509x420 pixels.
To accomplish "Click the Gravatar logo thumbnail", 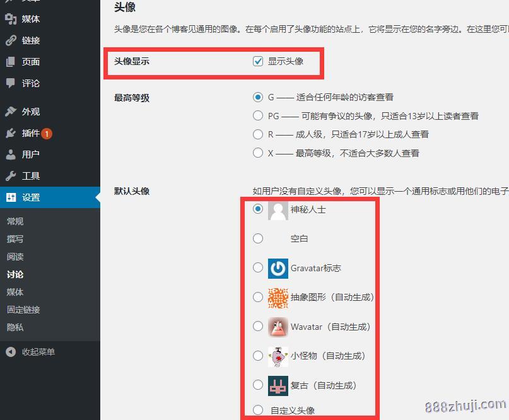I will (278, 269).
